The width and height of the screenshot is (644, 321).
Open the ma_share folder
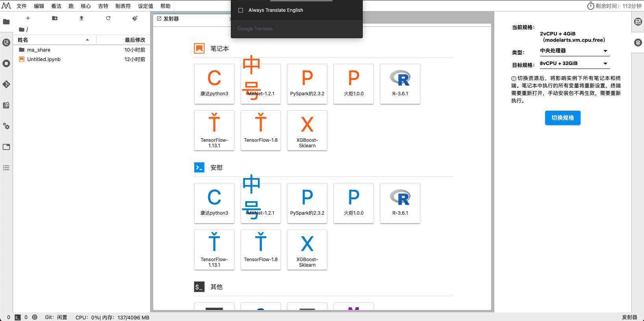pyautogui.click(x=82, y=50)
